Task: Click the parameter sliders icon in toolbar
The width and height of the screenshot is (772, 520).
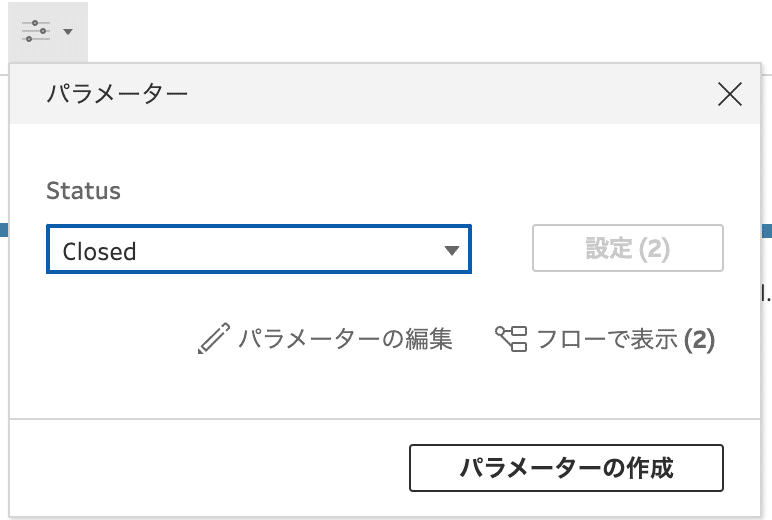Action: coord(36,31)
